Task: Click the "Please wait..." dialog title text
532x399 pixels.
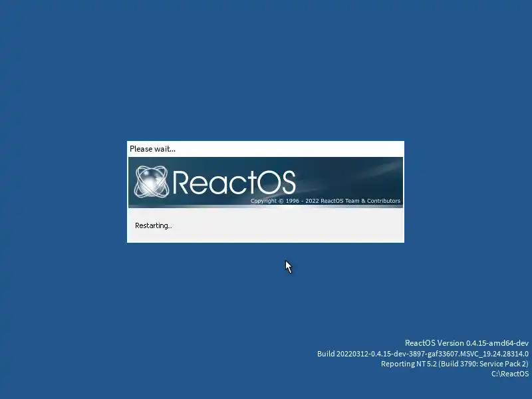Action: point(153,149)
